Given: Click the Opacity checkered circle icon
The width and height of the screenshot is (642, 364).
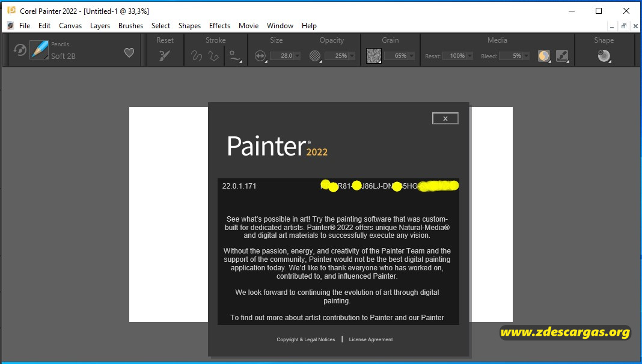Looking at the screenshot, I should 315,56.
